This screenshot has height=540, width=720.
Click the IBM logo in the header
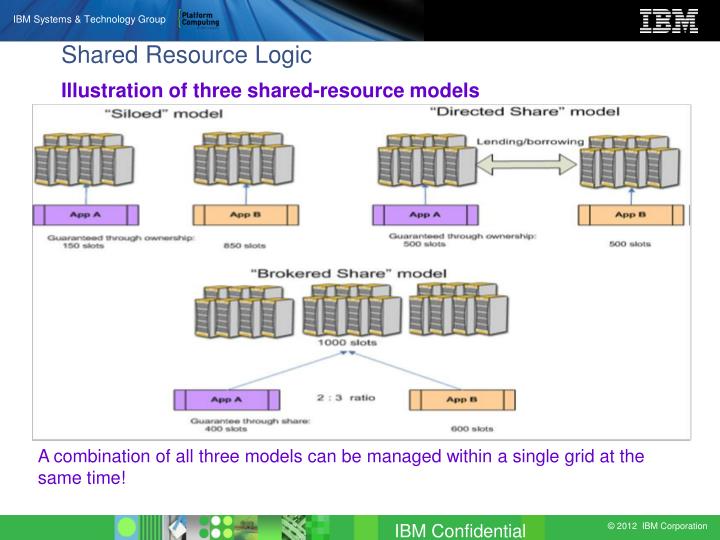[669, 21]
